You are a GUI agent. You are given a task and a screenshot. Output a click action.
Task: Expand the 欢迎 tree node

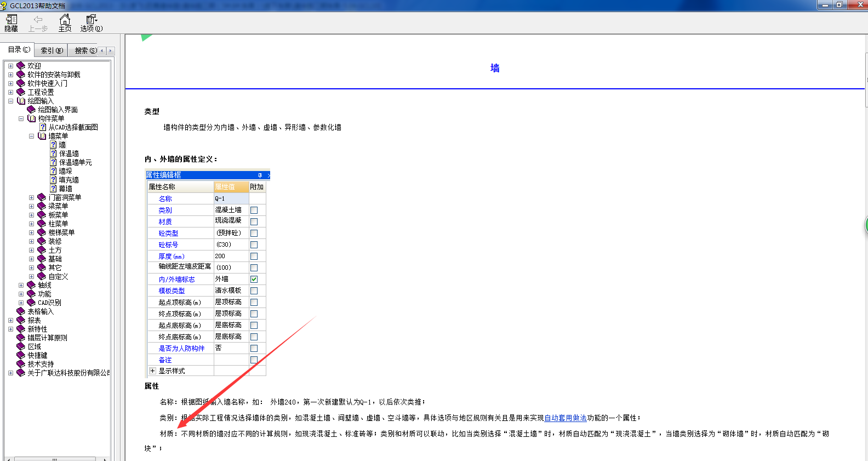click(10, 66)
